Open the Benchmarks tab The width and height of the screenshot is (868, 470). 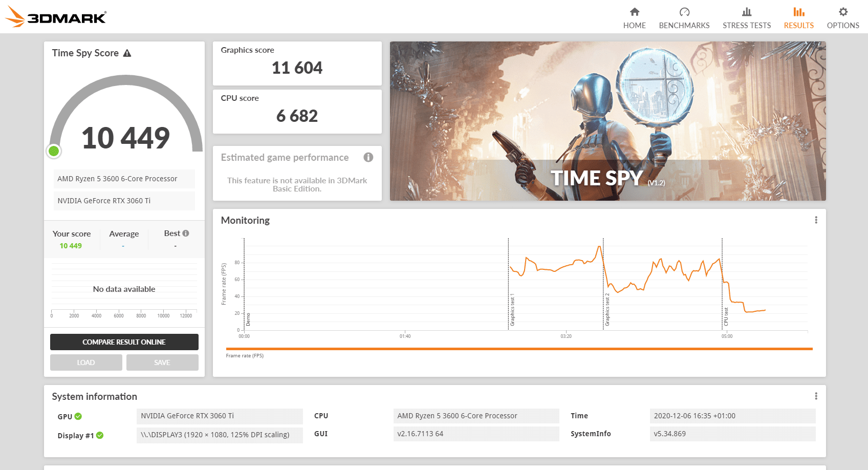[x=684, y=18]
